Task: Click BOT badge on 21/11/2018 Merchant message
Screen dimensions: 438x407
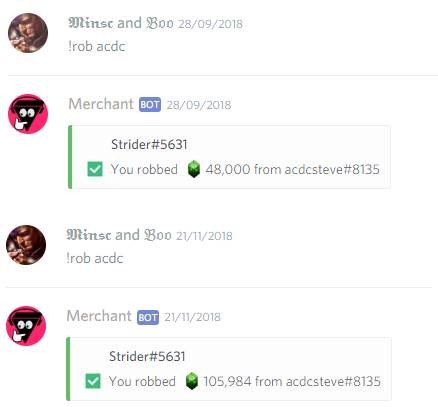Action: (148, 317)
